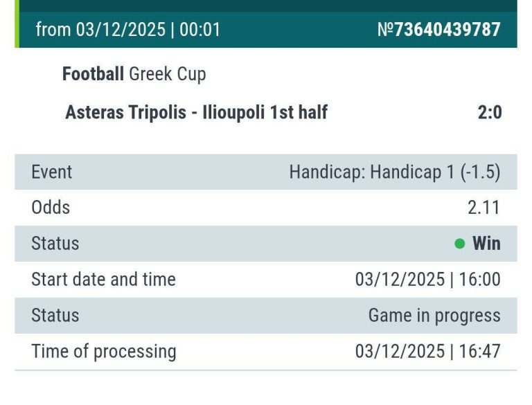The height and width of the screenshot is (405, 532).
Task: Select the 16:47 processing time value
Action: point(427,351)
